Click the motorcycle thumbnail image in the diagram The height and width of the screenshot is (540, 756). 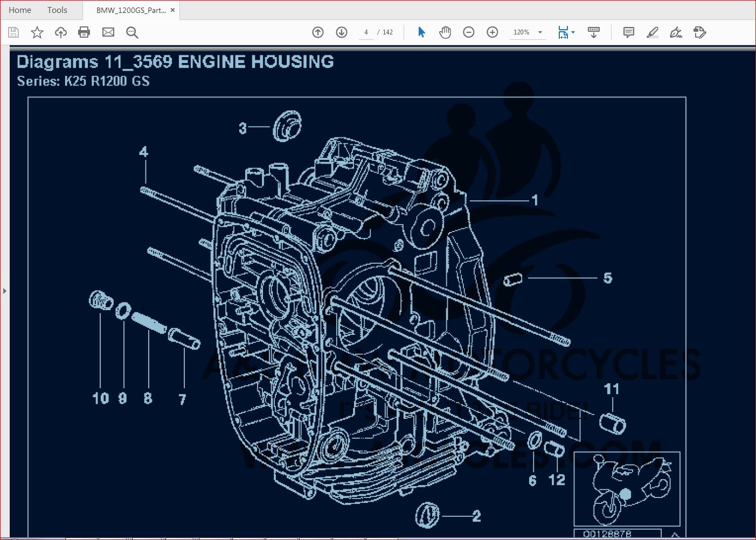pos(627,489)
